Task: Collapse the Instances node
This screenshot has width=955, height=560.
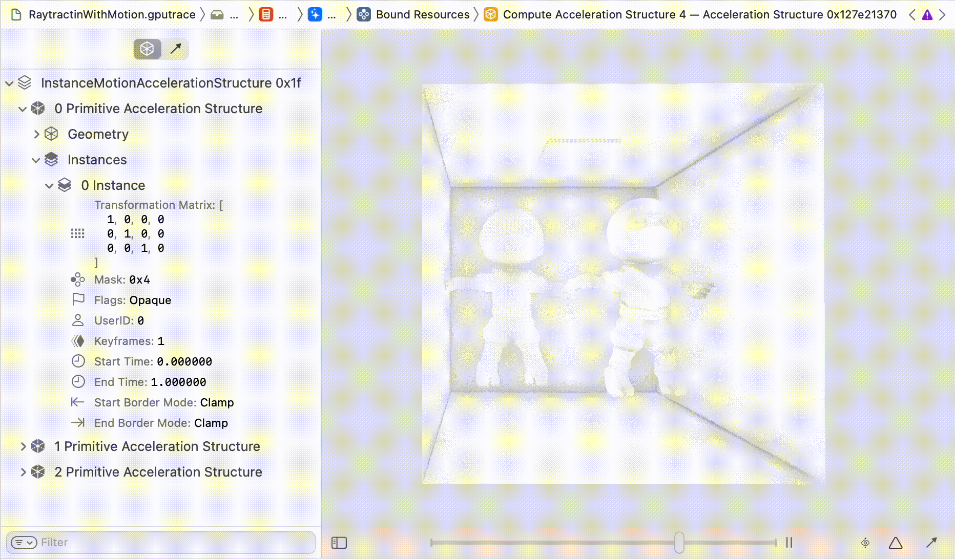Action: coord(36,160)
